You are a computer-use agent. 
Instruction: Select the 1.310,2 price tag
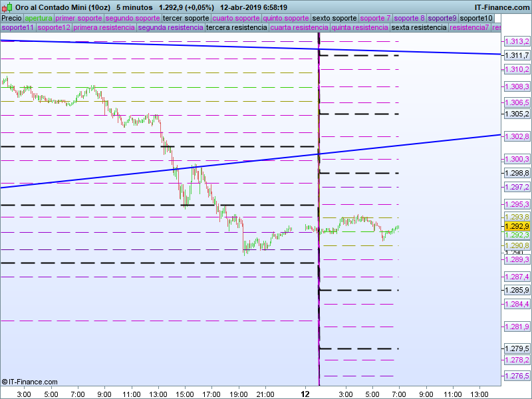517,69
